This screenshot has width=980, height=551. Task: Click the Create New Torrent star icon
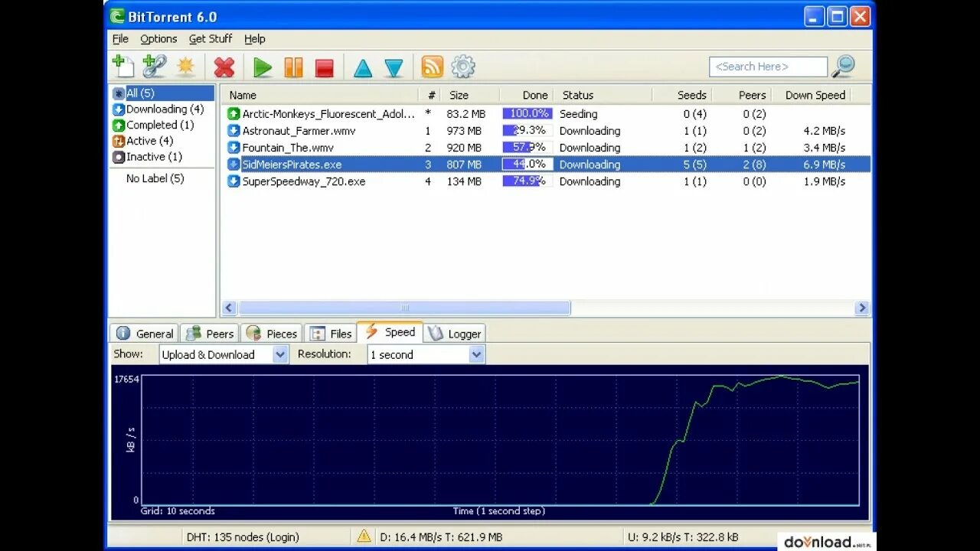pos(185,67)
